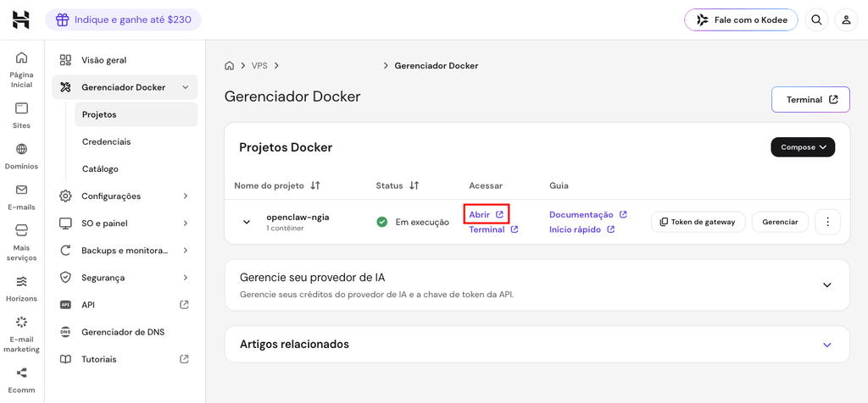868x403 pixels.
Task: Click the openclaw-ngia project name
Action: click(298, 218)
